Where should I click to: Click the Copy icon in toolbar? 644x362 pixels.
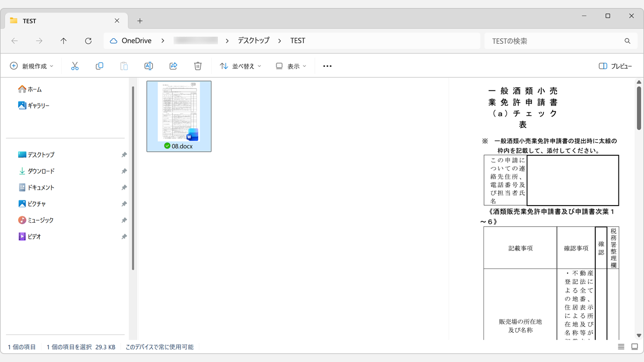(x=100, y=66)
